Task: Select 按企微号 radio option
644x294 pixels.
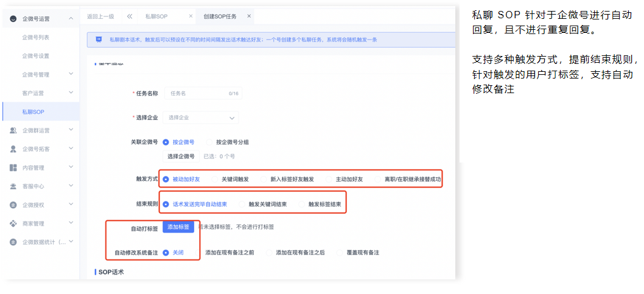Action: 166,142
